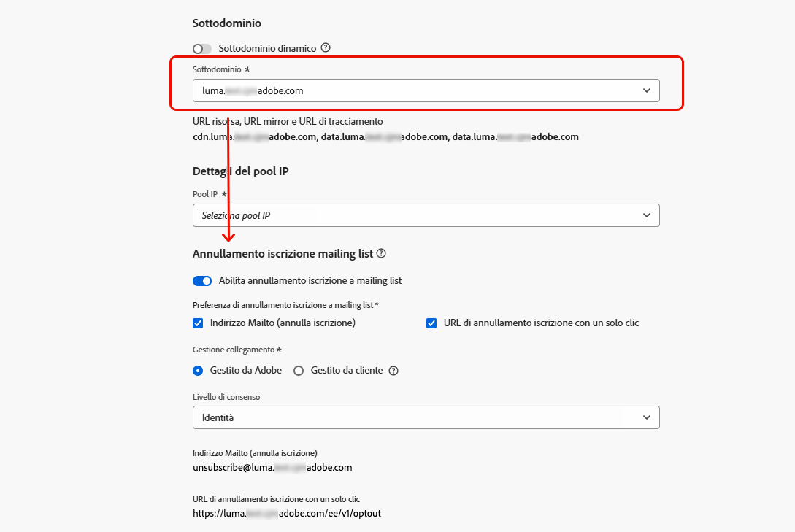Select the Gestito da cliente radio button
795x532 pixels.
[298, 371]
